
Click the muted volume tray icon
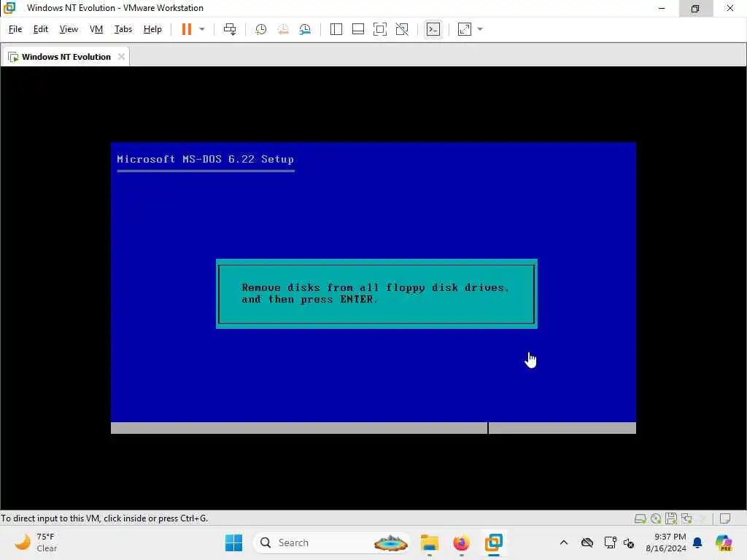[629, 542]
